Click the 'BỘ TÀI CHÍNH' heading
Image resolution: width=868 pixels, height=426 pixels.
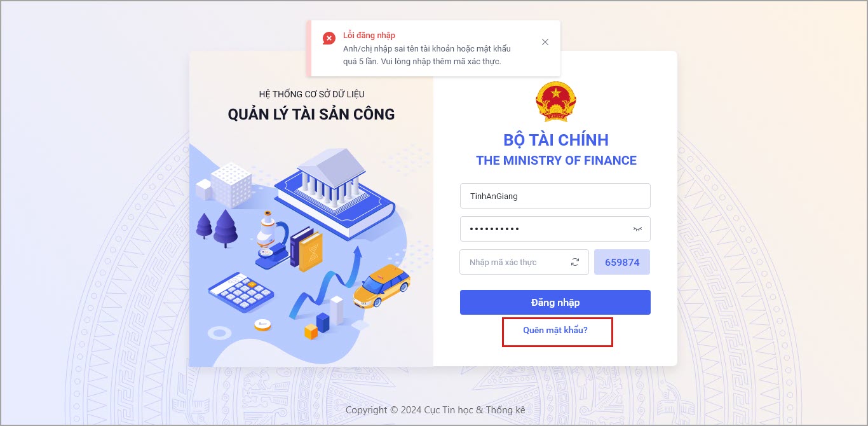coord(556,140)
